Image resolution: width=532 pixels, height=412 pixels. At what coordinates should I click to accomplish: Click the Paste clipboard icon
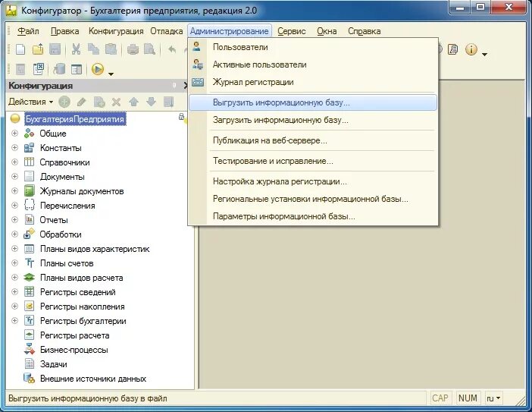111,49
